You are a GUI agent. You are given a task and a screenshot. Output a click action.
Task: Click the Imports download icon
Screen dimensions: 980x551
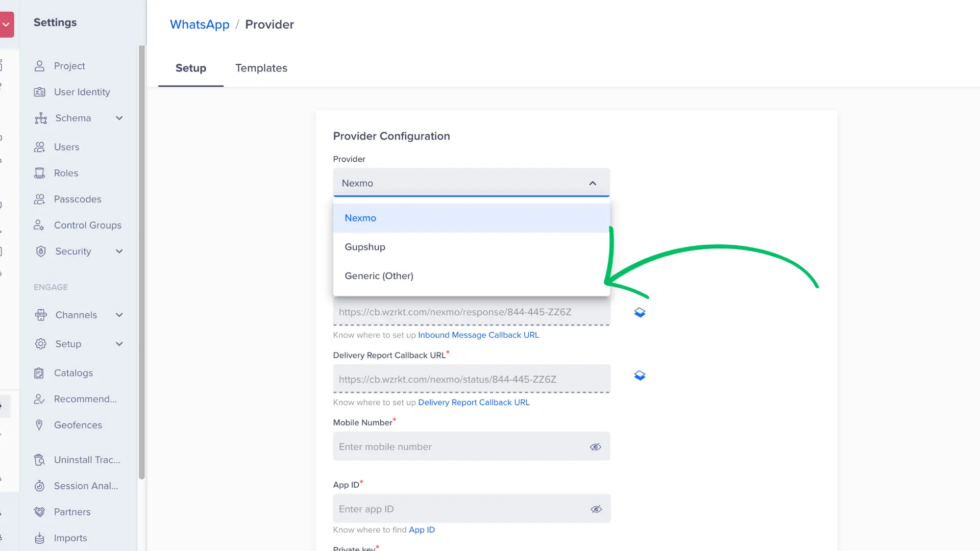(39, 538)
